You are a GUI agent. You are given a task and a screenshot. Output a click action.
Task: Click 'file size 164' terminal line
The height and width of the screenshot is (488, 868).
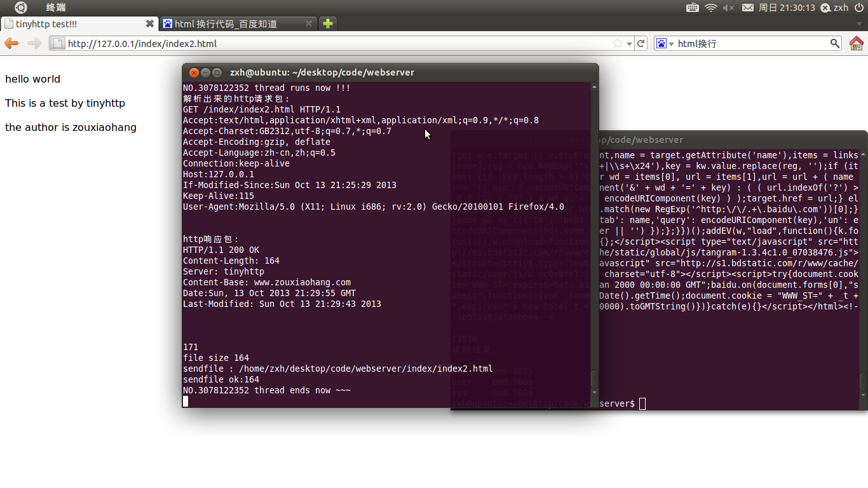216,358
